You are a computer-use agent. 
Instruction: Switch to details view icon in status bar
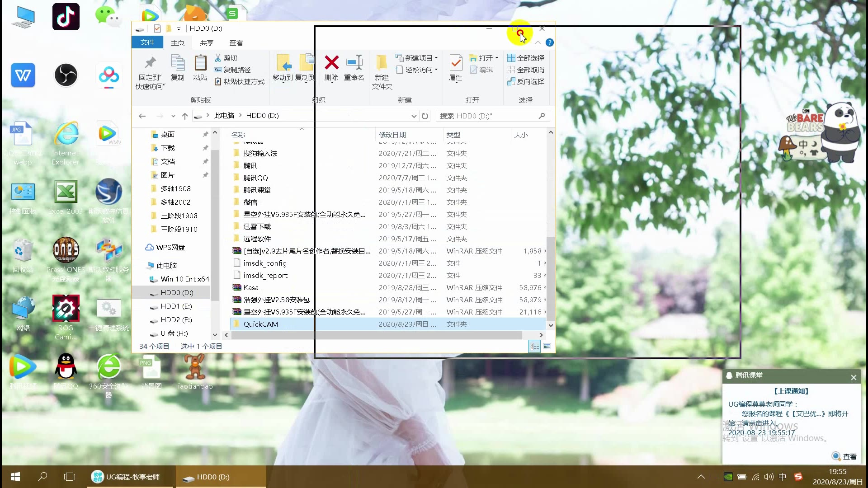pyautogui.click(x=534, y=347)
